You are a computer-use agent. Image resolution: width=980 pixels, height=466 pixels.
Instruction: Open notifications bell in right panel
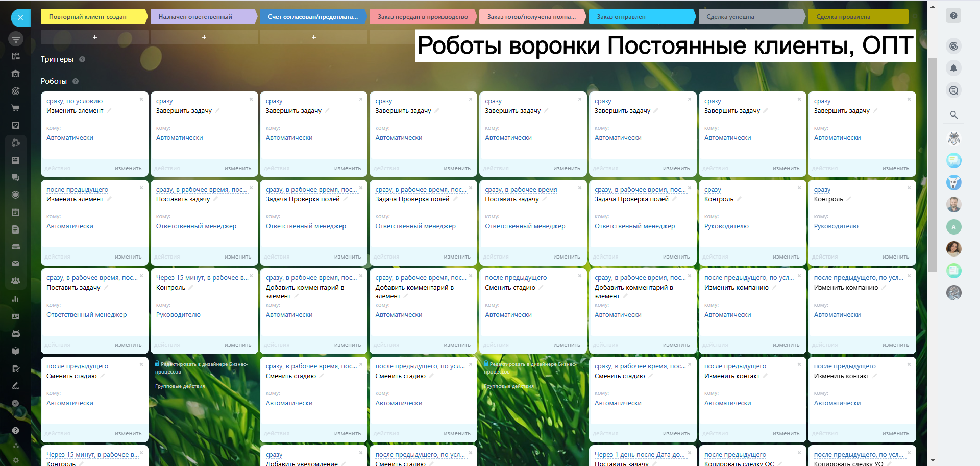(953, 68)
